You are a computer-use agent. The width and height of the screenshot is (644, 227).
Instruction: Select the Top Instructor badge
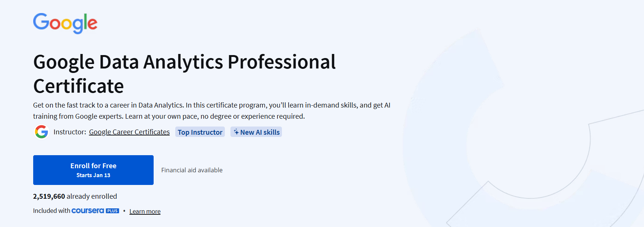pos(200,132)
